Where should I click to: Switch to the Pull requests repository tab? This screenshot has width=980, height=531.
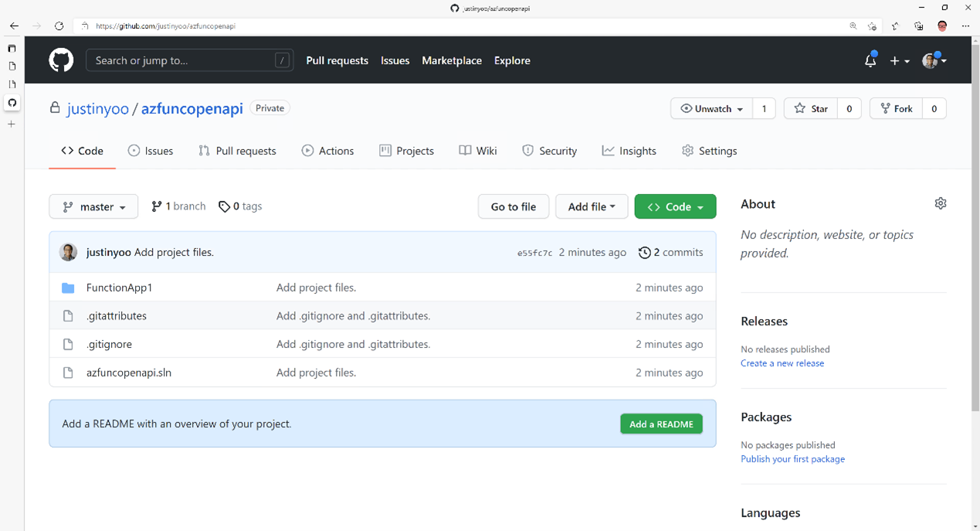pos(237,151)
